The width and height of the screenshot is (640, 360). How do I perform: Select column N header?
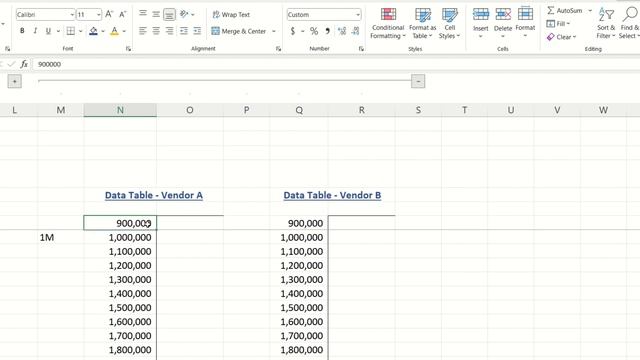click(x=120, y=110)
